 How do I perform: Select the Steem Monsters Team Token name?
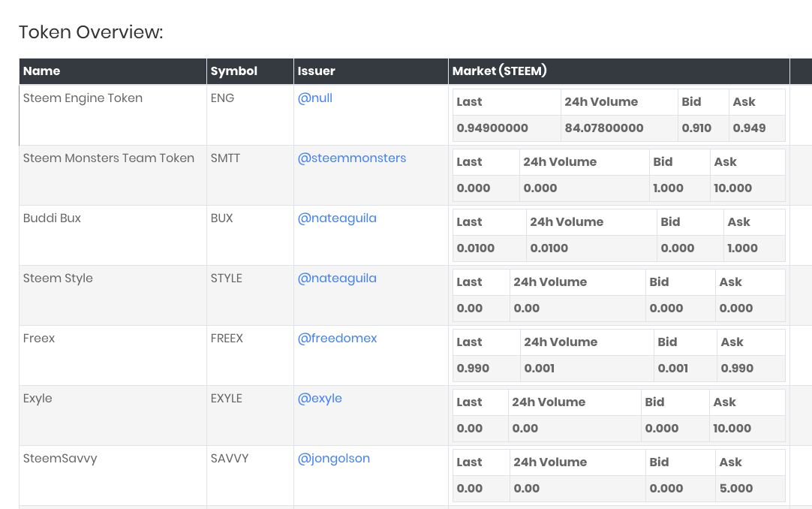pos(109,158)
